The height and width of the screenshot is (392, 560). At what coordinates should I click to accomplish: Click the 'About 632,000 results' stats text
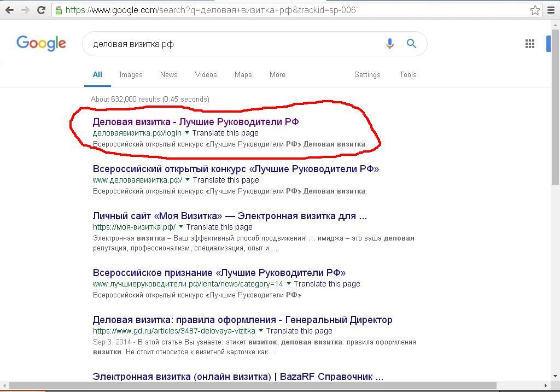coord(150,100)
